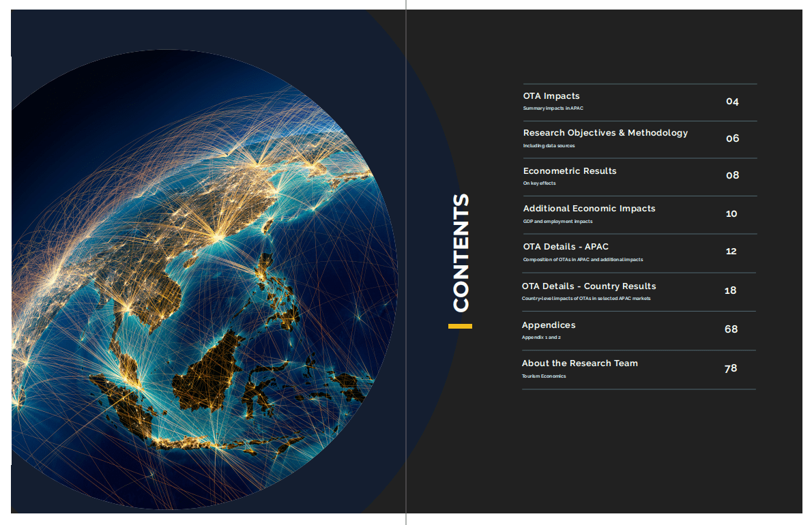Jump to Additional Economic Impacts section
812x525 pixels.
(589, 209)
